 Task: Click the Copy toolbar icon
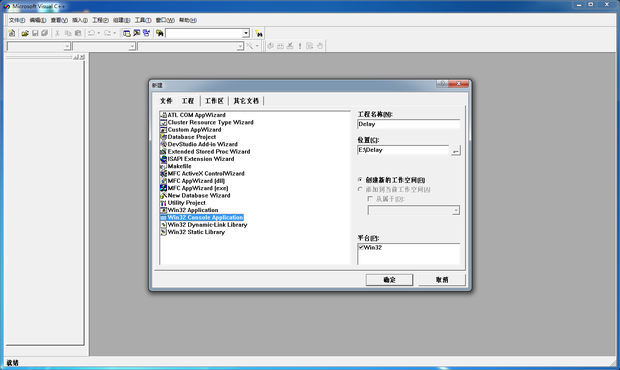pyautogui.click(x=68, y=33)
